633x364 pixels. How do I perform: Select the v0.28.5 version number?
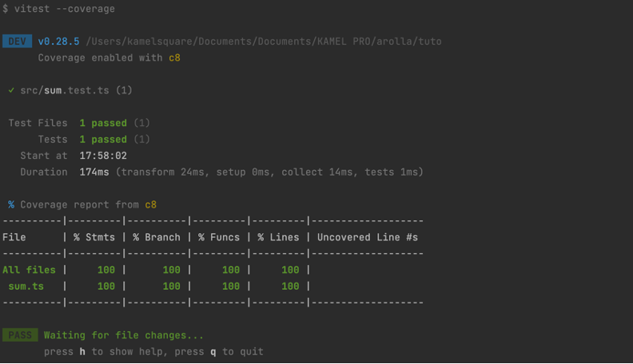[x=58, y=42]
